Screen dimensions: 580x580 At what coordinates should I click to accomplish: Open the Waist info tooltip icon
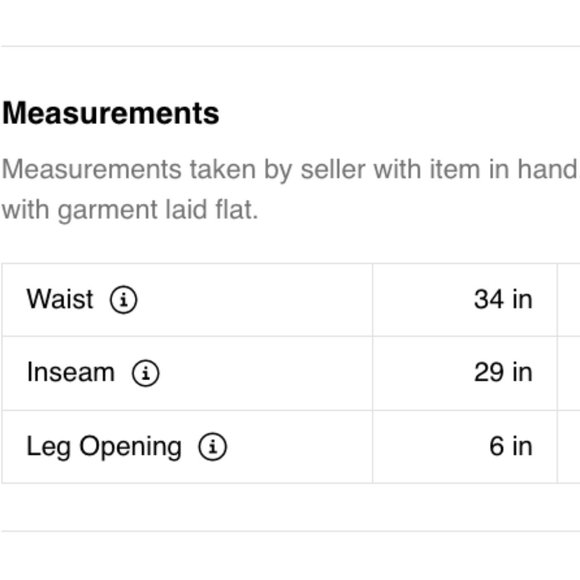click(124, 299)
